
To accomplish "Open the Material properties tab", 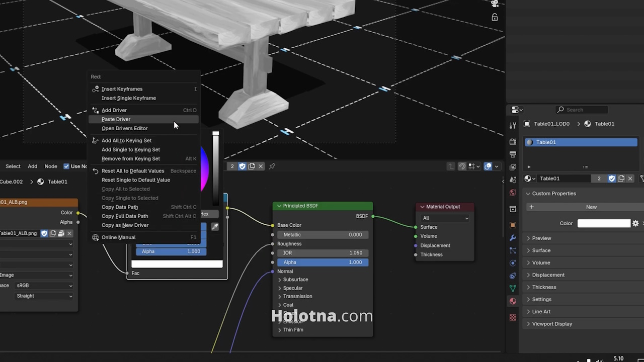I will click(x=513, y=301).
